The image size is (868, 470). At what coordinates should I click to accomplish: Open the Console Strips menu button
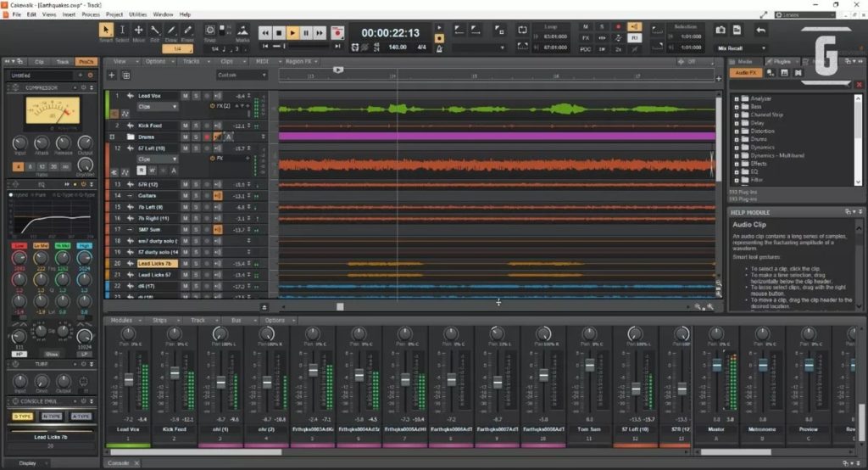click(160, 321)
